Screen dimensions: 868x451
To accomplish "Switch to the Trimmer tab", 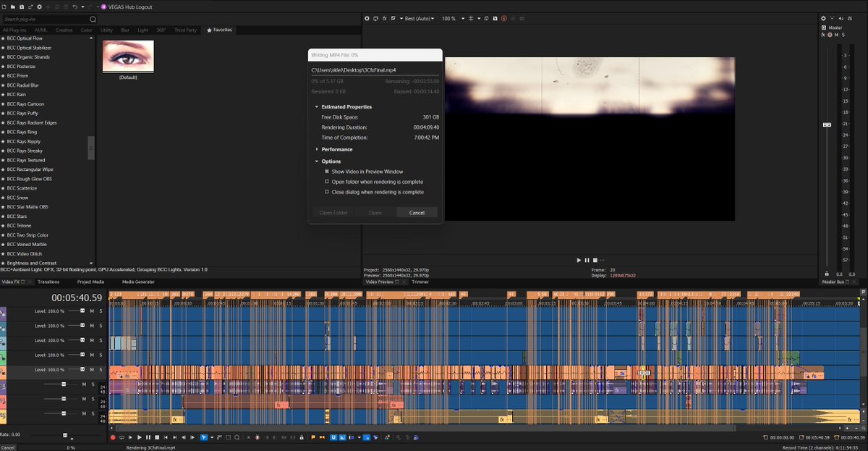I will [420, 282].
